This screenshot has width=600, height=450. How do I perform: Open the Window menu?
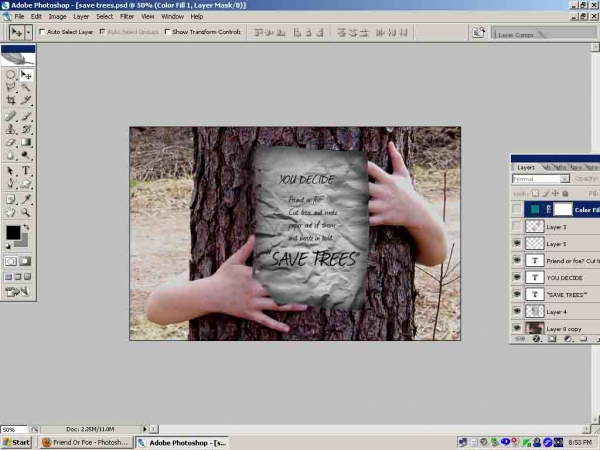pos(172,16)
